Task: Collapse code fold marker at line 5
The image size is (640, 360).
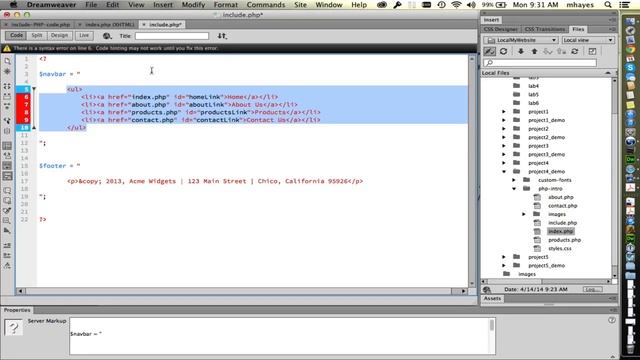Action: [x=34, y=89]
